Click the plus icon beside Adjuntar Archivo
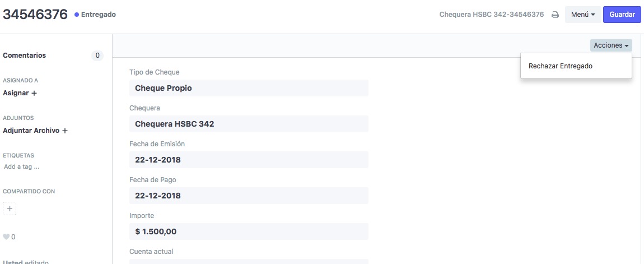 (65, 131)
